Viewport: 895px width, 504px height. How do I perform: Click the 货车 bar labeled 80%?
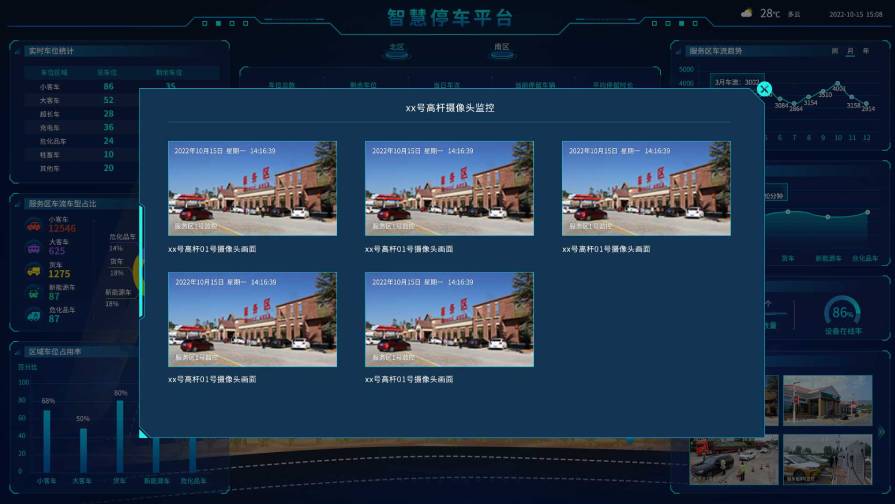120,436
